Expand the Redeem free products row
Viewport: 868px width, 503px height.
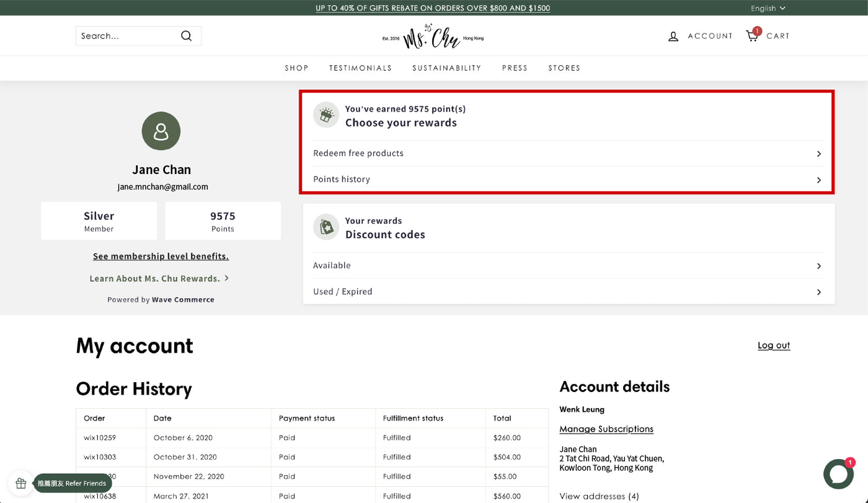567,154
